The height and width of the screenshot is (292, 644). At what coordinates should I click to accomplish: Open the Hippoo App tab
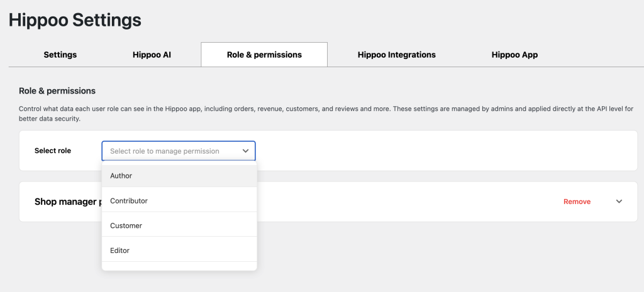pyautogui.click(x=514, y=55)
